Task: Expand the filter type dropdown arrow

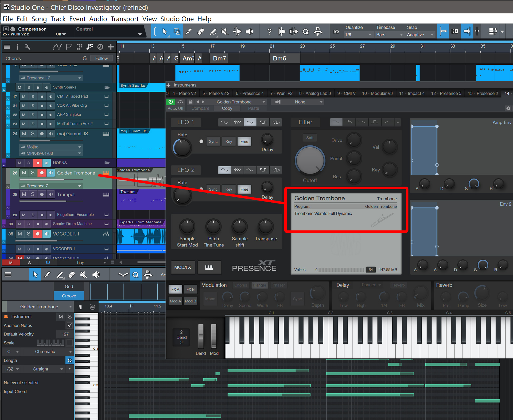Action: coord(398,122)
